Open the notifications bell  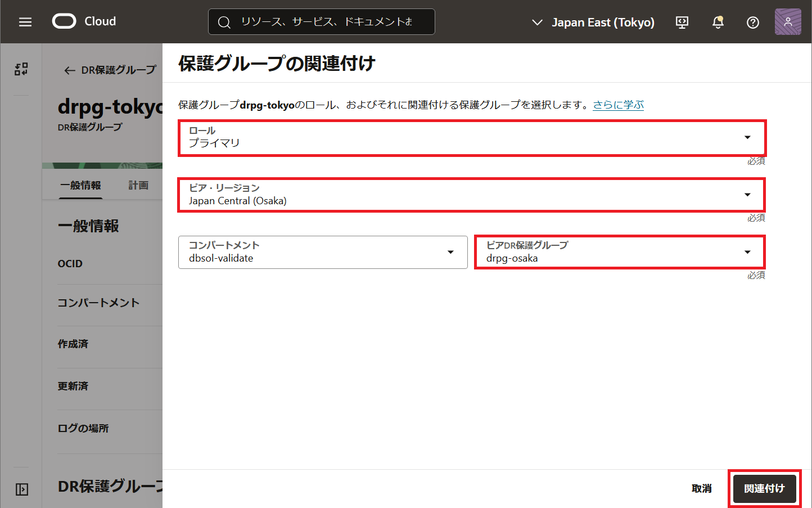coord(718,22)
